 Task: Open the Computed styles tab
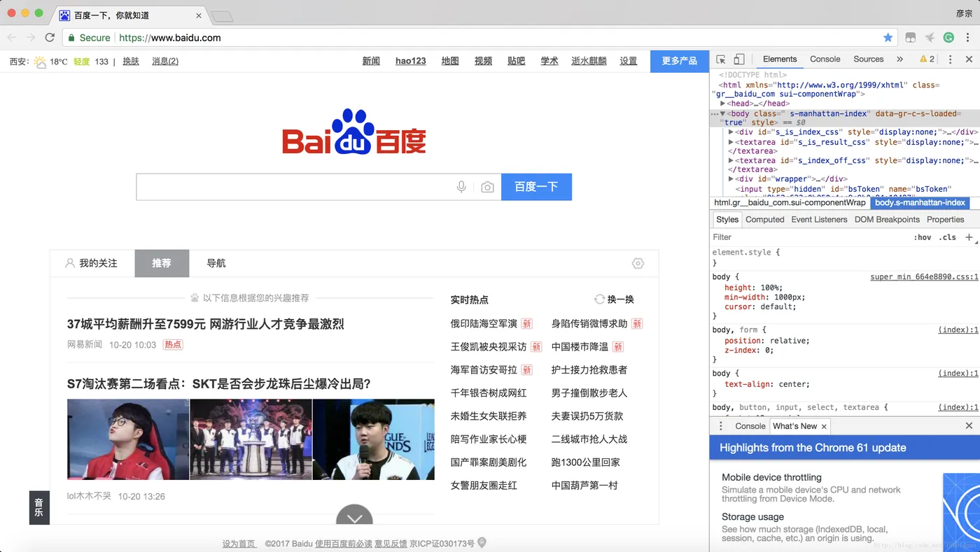point(765,220)
